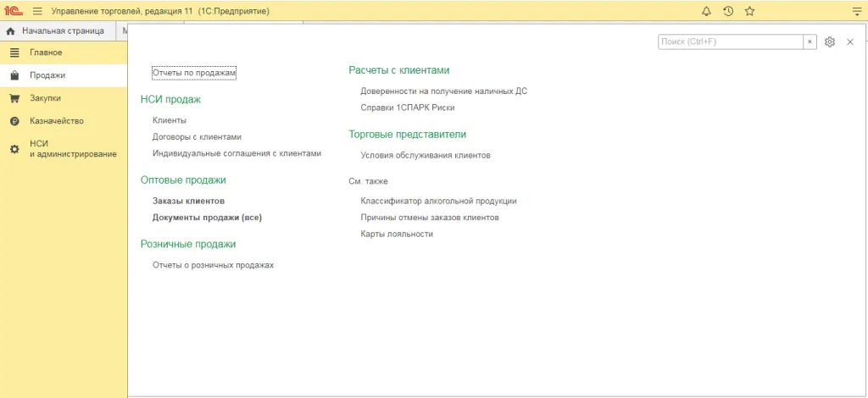Screen dimensions: 868x398
Task: Click the favorites star icon
Action: (x=749, y=11)
